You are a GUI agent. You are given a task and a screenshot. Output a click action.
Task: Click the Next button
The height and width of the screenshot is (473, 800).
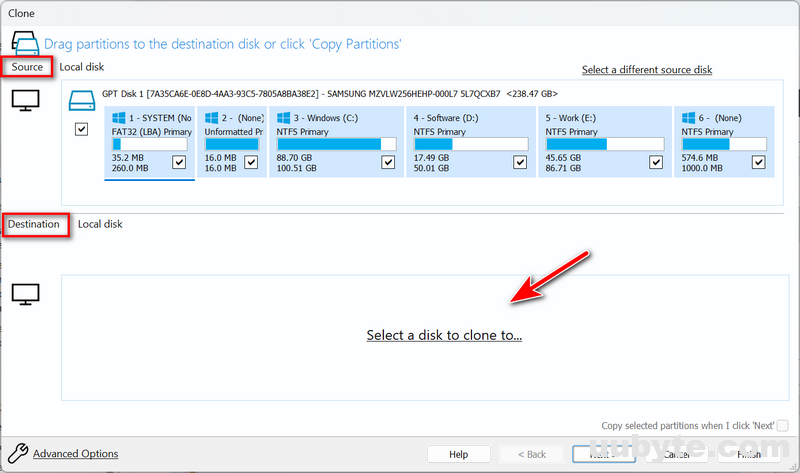(x=604, y=454)
